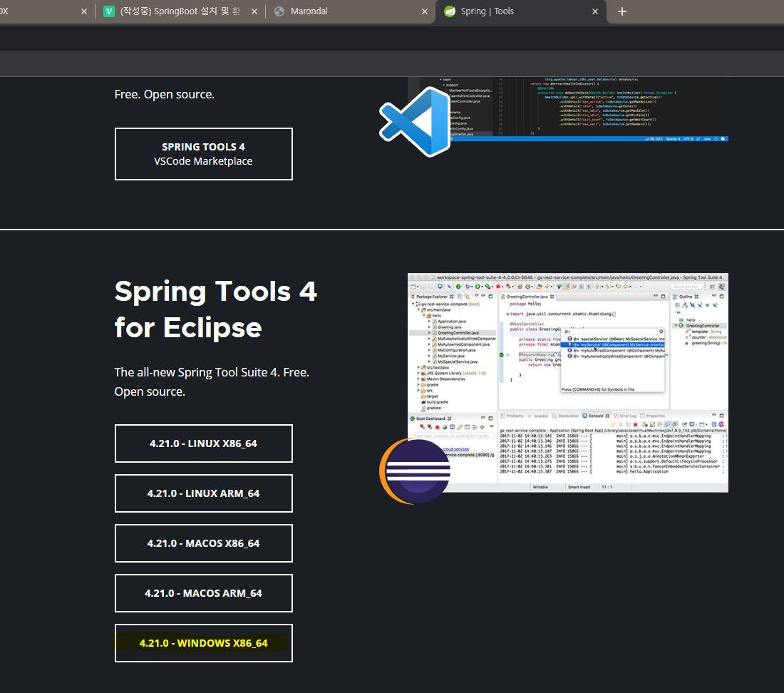This screenshot has width=784, height=693.
Task: Switch to the Marondal tab
Action: coord(350,11)
